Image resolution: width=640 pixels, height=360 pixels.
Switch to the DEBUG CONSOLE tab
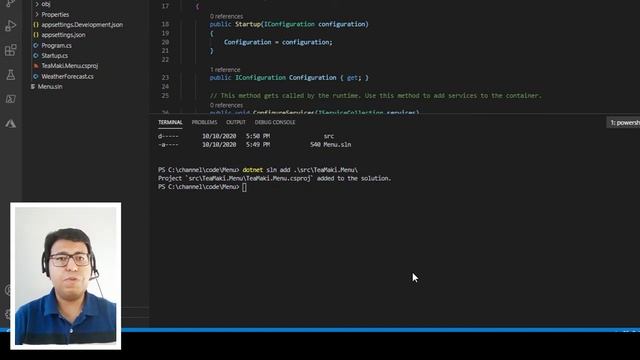click(x=275, y=122)
